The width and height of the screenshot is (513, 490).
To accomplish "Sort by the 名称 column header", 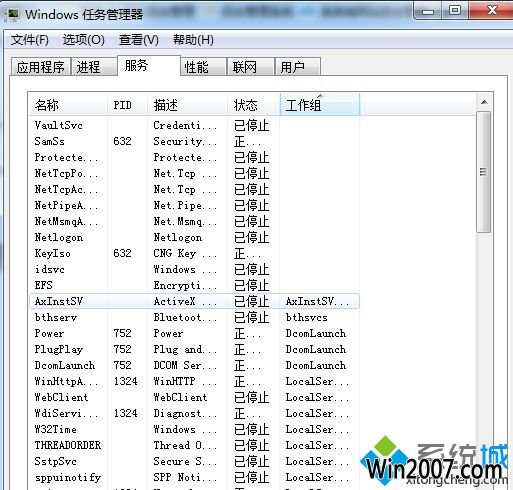I will 68,105.
